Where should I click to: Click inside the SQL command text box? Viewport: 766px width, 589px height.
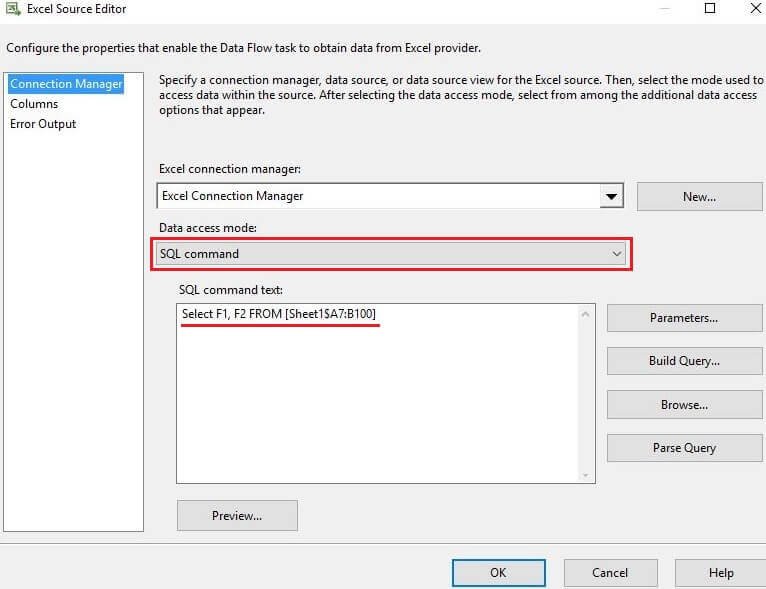378,400
